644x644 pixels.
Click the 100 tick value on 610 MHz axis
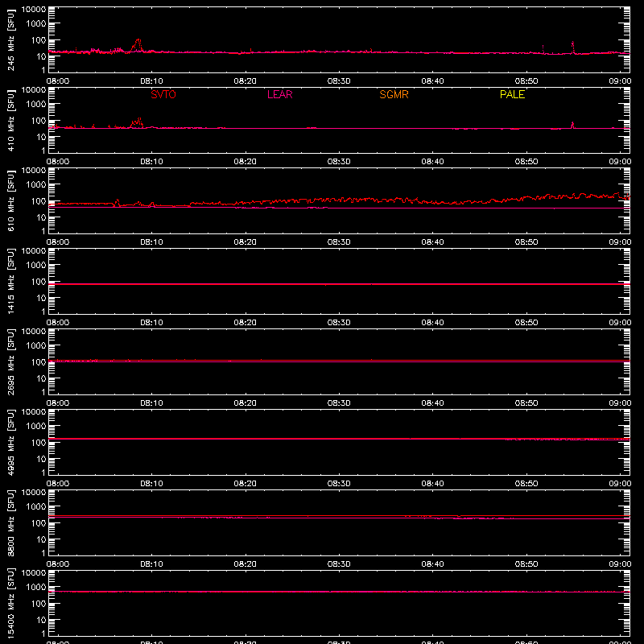tap(39, 201)
